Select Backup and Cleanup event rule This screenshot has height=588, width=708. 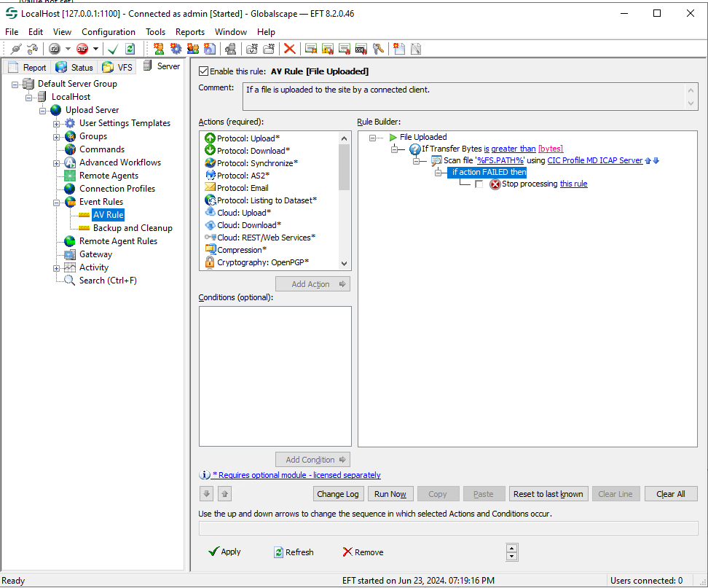click(x=133, y=228)
